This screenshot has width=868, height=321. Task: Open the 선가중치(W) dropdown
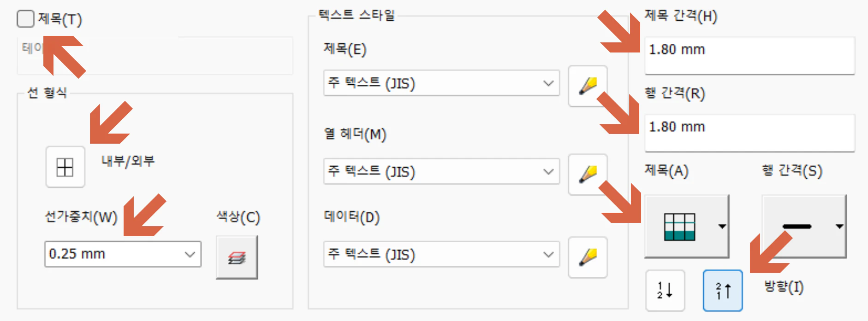click(x=122, y=254)
